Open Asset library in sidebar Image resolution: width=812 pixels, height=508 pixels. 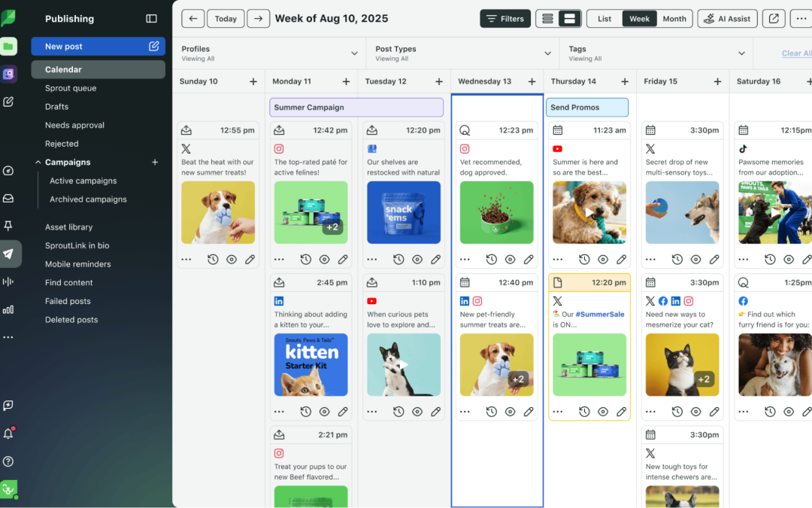point(68,227)
